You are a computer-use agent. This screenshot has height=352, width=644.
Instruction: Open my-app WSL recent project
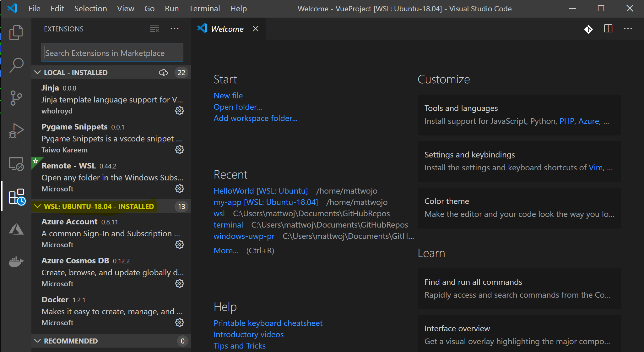(266, 202)
